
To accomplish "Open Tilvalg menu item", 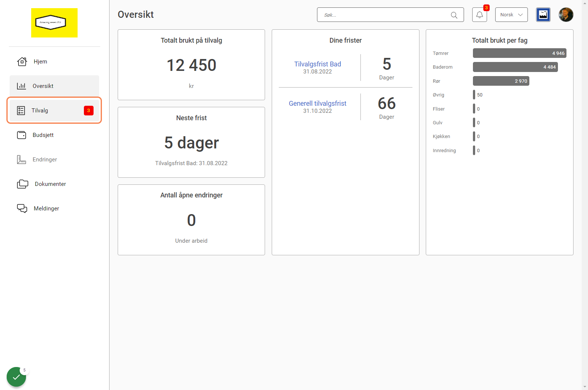I will [x=54, y=111].
